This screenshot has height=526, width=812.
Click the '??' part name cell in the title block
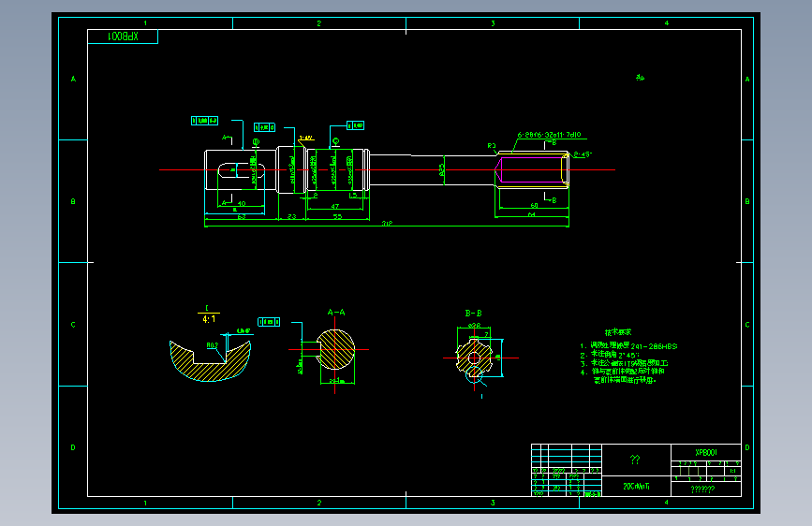click(635, 460)
